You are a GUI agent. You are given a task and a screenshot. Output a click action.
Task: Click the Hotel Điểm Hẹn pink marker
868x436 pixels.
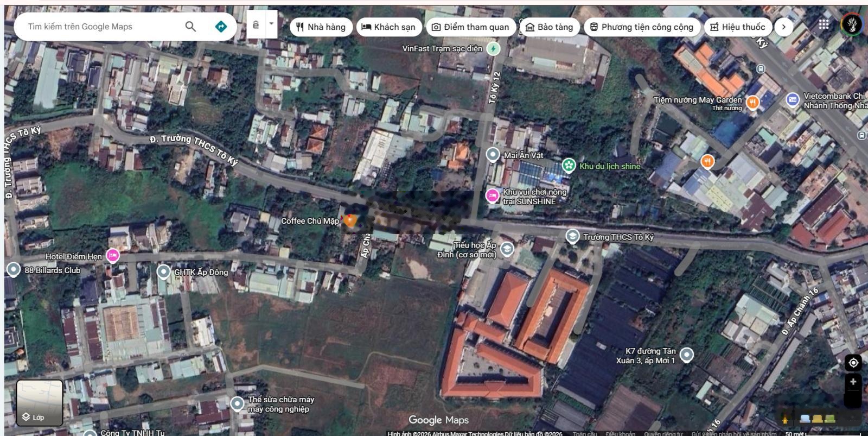coord(113,255)
